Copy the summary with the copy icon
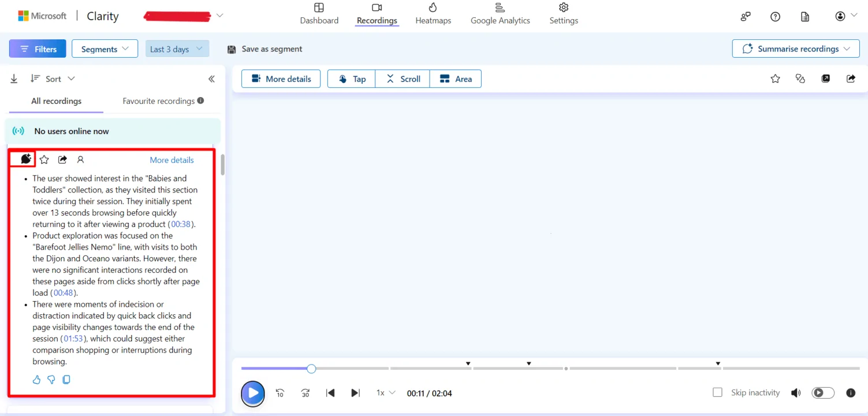Image resolution: width=868 pixels, height=416 pixels. coord(66,380)
